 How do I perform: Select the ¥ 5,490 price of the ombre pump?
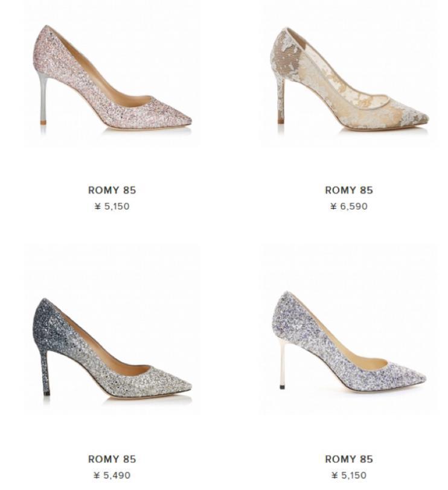112,476
